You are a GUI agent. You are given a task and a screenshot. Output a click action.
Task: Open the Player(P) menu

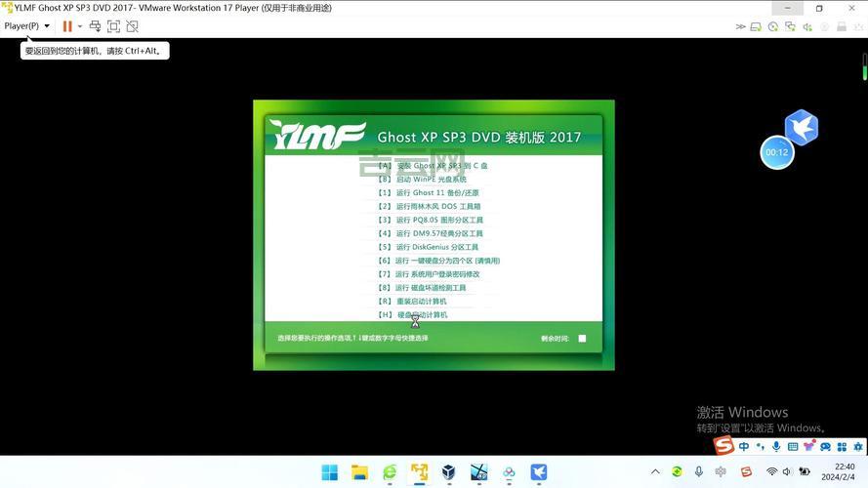[x=26, y=26]
